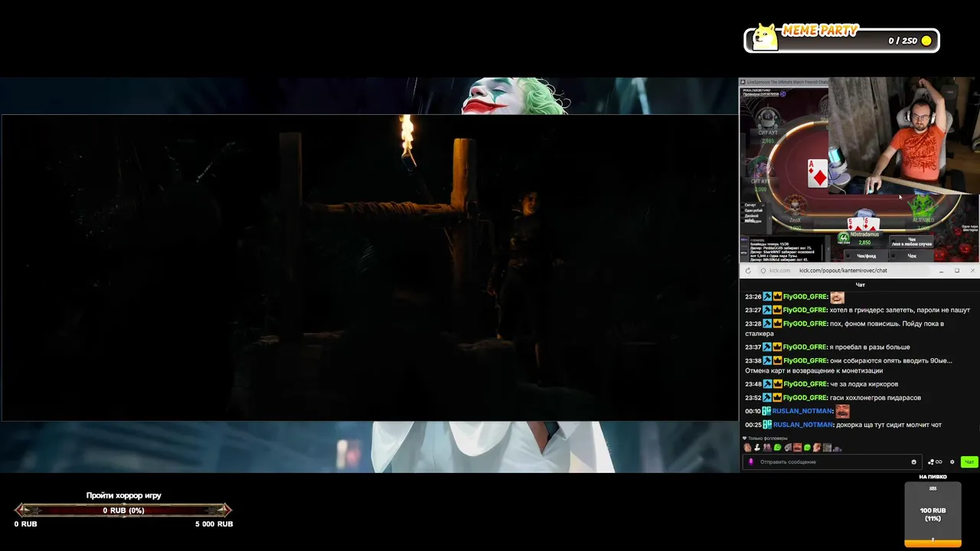Click Meme Party doge icon

pos(764,37)
